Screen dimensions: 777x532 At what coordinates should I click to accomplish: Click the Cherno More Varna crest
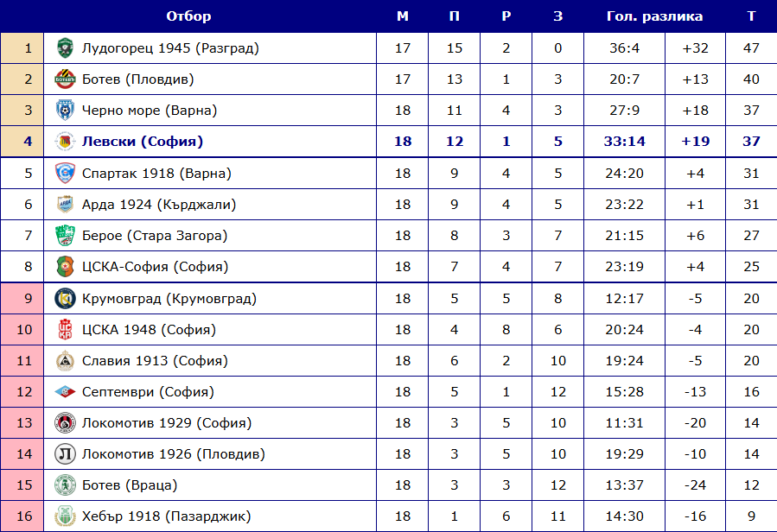tap(65, 111)
